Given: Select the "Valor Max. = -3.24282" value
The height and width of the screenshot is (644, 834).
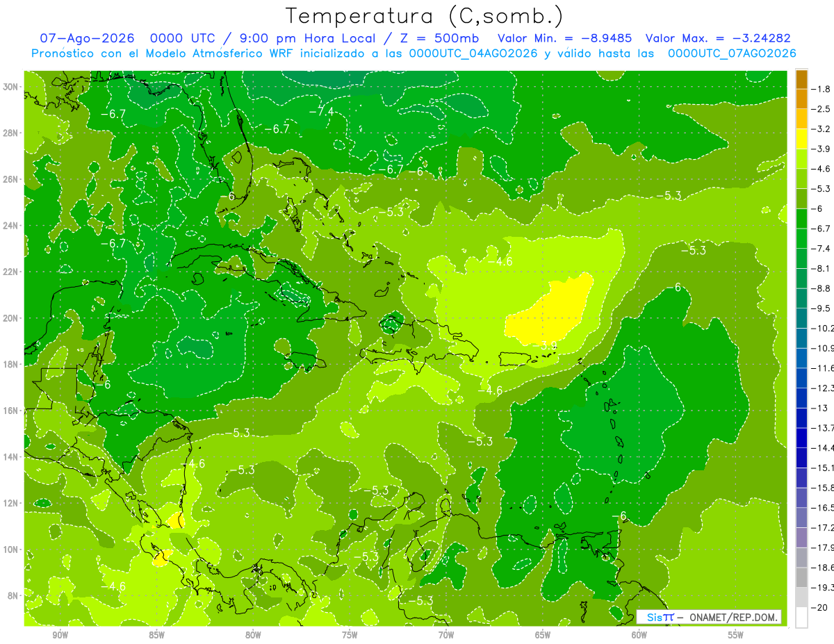Looking at the screenshot, I should (x=717, y=38).
